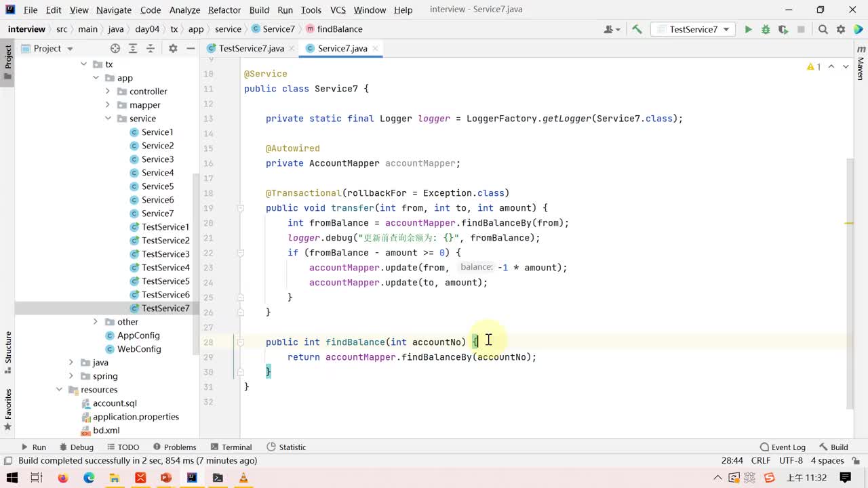Expand the mapper folder
Viewport: 868px width, 488px height.
tap(108, 105)
